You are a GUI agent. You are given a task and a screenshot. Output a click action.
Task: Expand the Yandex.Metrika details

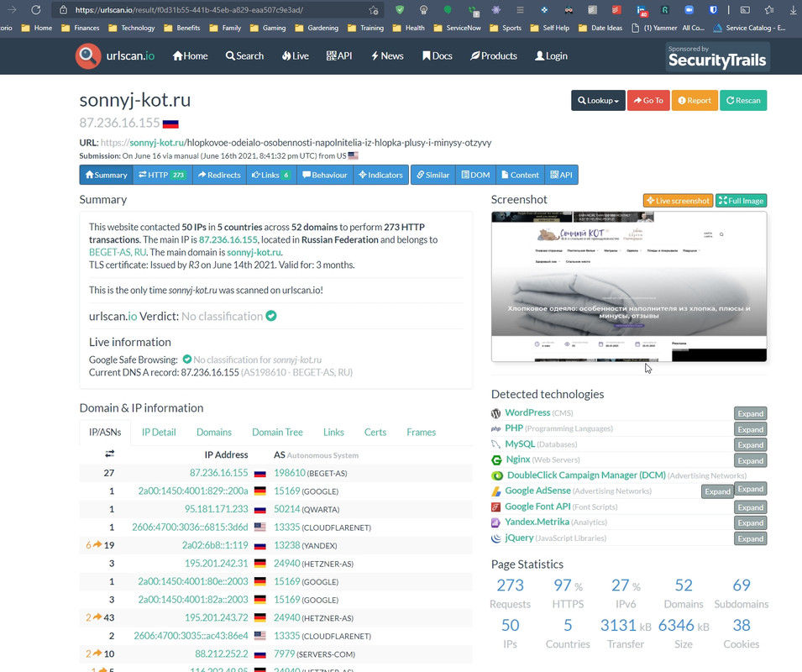pos(750,522)
